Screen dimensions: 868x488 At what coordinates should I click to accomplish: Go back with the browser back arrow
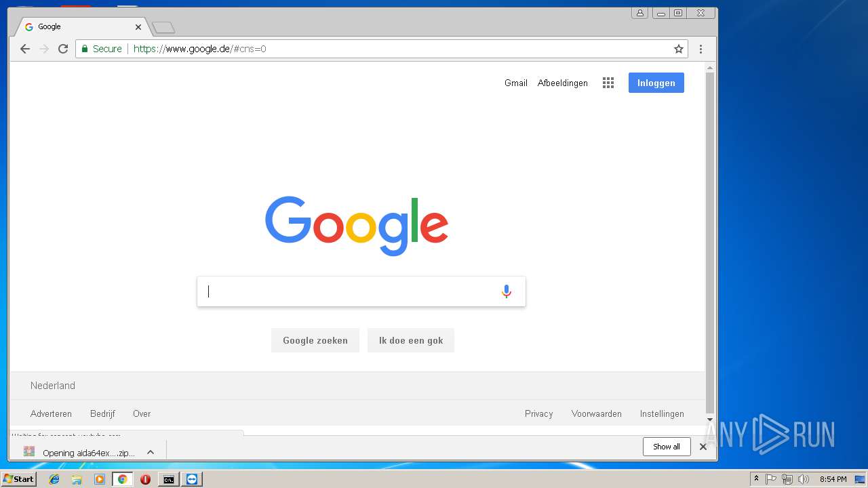(x=25, y=49)
